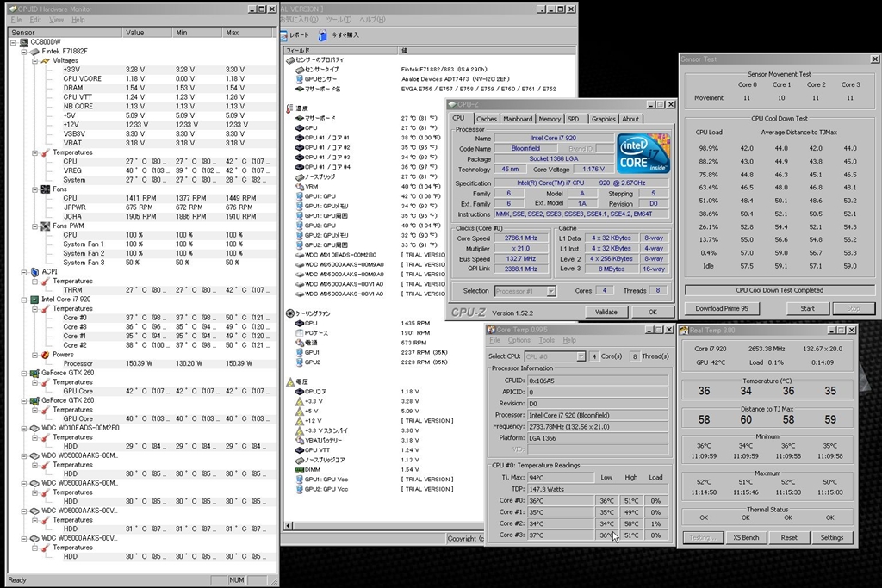The image size is (882, 588).
Task: Click the ACPI node icon
Action: [x=34, y=271]
